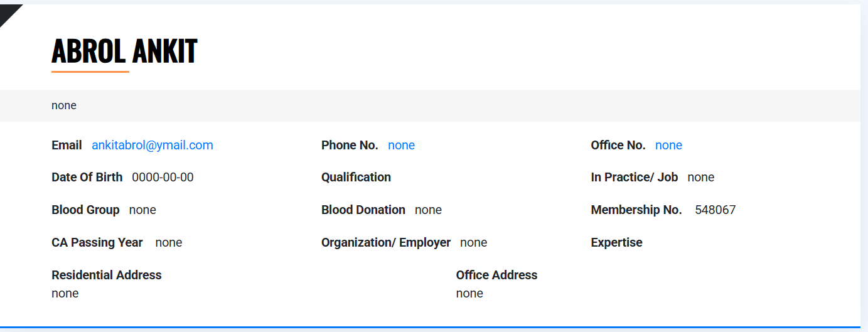Screen dimensions: 868x332
Task: Click the Office Address heading
Action: click(496, 276)
